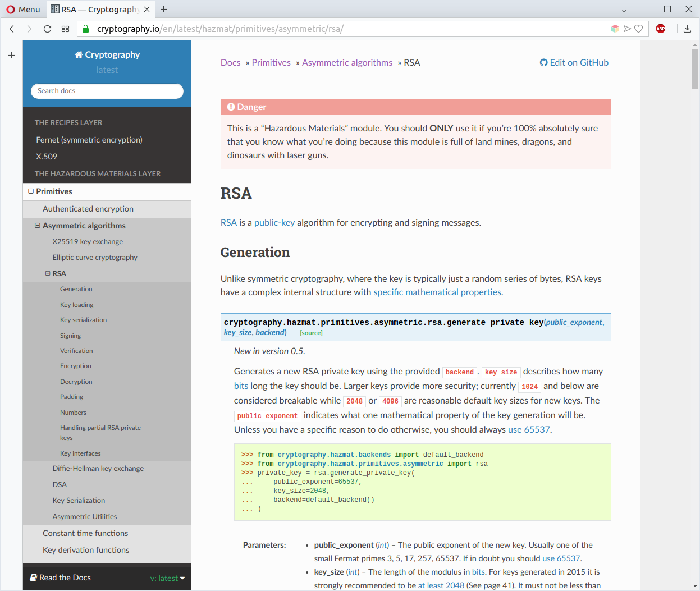Open the tab menu icon in title bar
Image resolution: width=700 pixels, height=591 pixels.
[x=624, y=9]
